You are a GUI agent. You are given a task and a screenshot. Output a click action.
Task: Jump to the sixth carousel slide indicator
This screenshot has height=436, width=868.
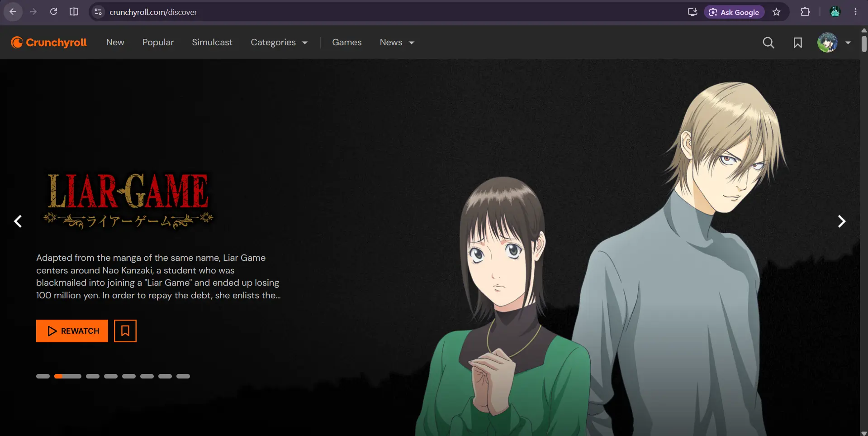147,376
